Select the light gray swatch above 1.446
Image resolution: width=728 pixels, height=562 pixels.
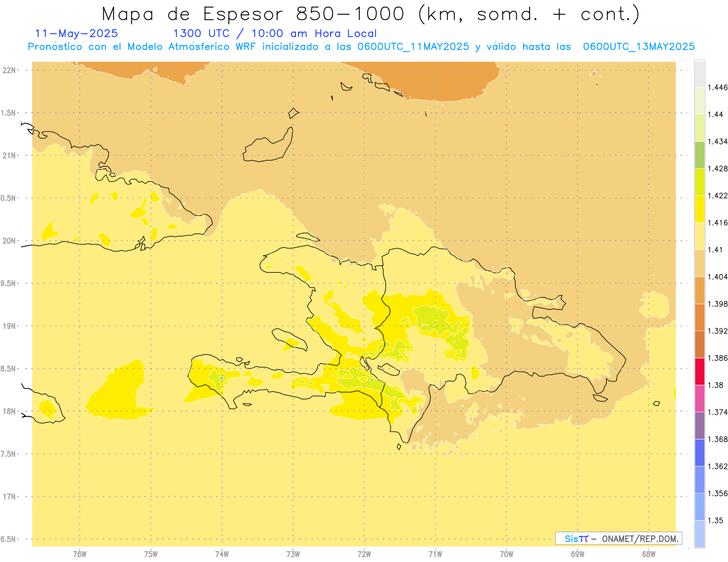tap(699, 73)
